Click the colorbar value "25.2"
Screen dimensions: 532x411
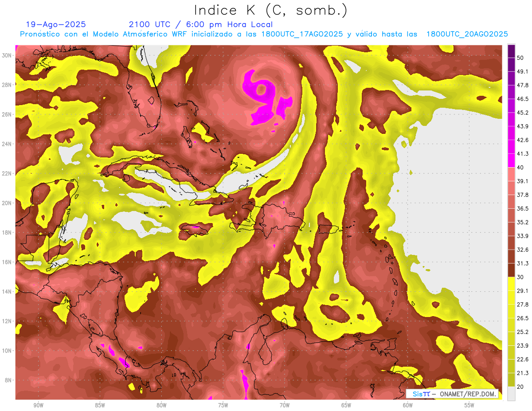tap(522, 332)
